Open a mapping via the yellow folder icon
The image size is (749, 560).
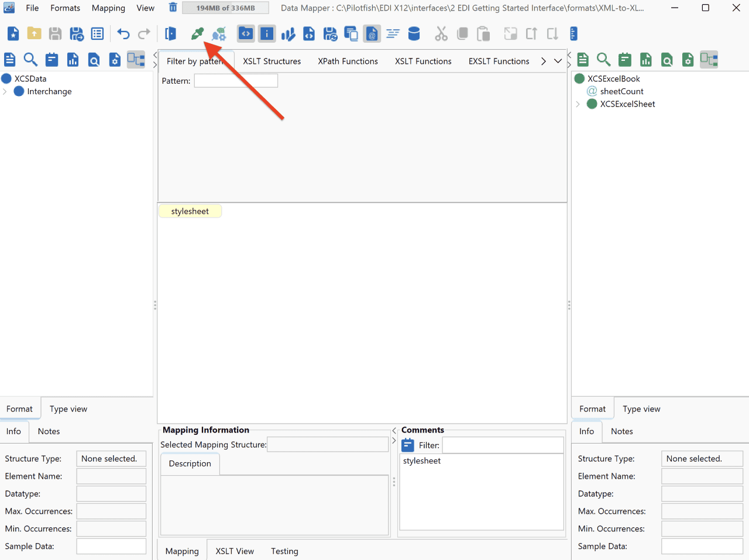(x=35, y=34)
